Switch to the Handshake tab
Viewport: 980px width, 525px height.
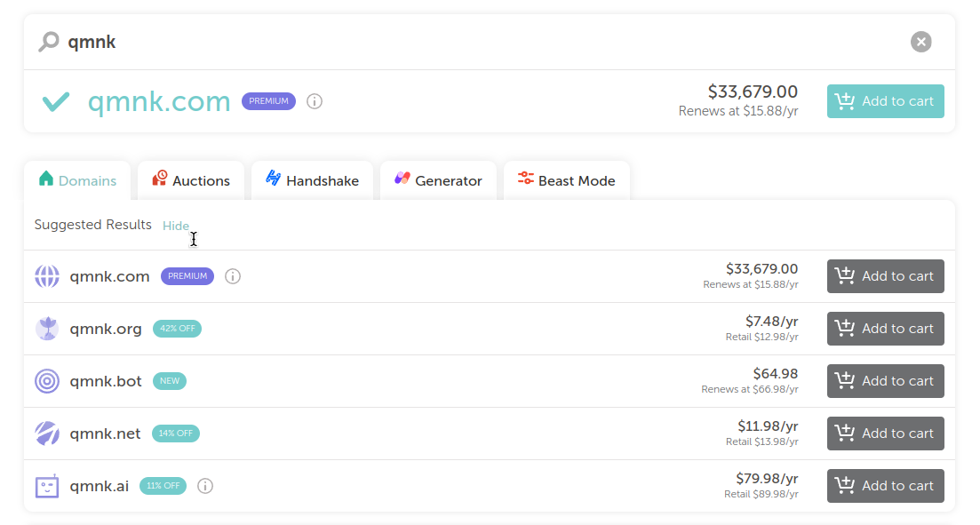coord(312,180)
